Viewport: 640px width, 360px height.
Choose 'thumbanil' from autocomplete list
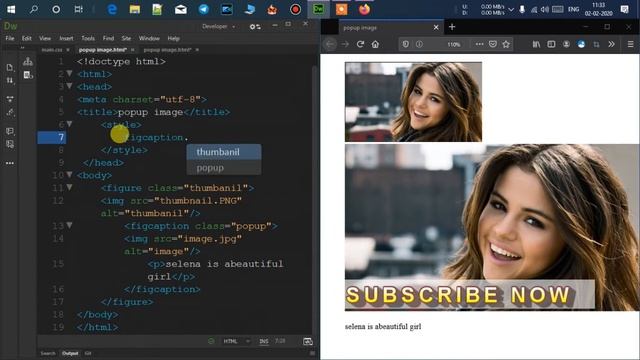(x=224, y=152)
